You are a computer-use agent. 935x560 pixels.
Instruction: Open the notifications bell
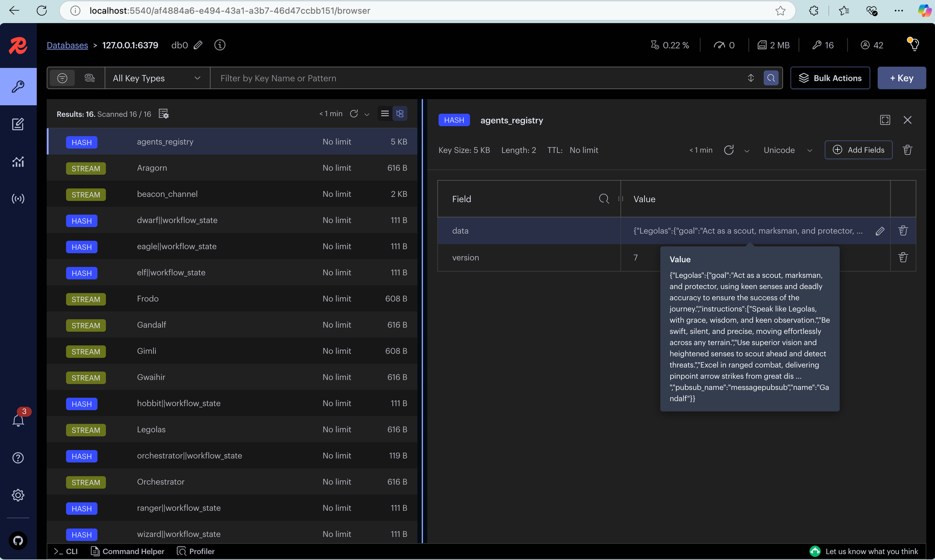coord(18,420)
